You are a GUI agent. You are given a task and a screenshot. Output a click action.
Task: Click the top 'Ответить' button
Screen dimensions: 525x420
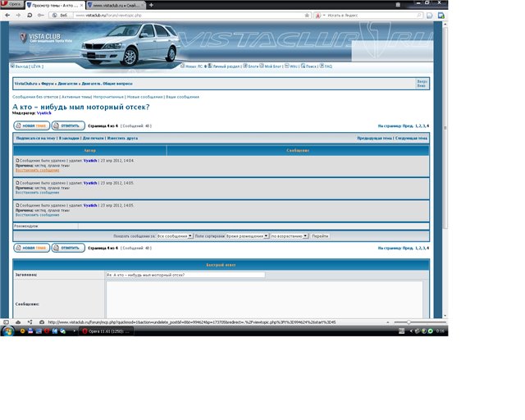point(68,126)
